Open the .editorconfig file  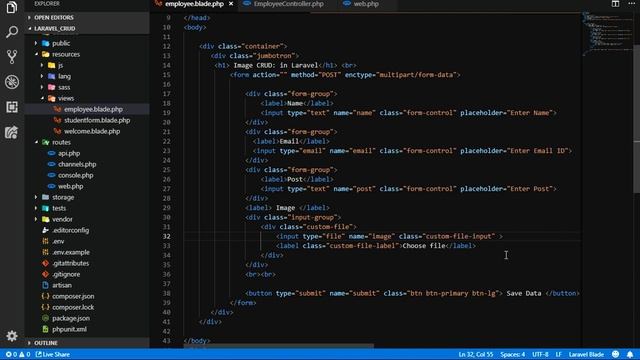[x=70, y=230]
